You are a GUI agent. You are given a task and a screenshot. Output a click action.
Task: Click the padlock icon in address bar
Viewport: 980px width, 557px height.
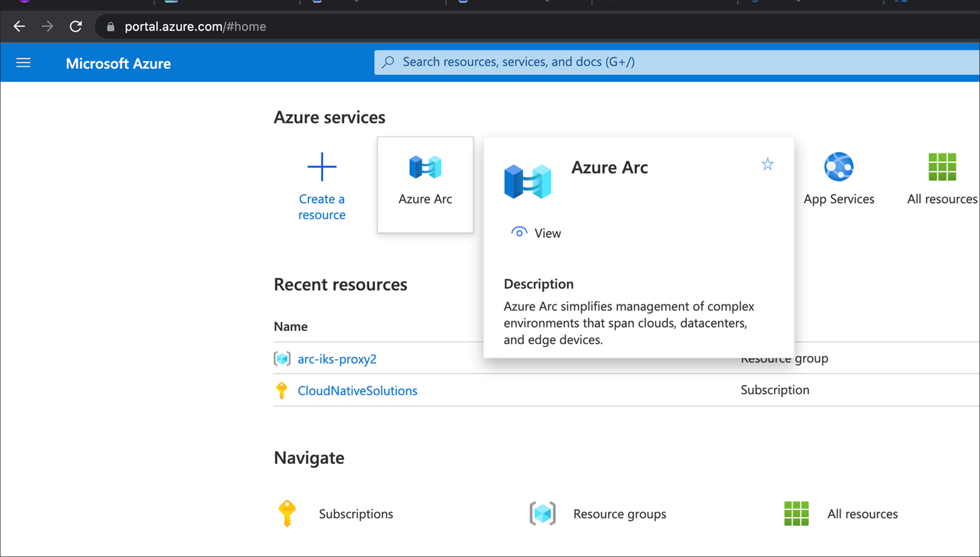tap(110, 26)
